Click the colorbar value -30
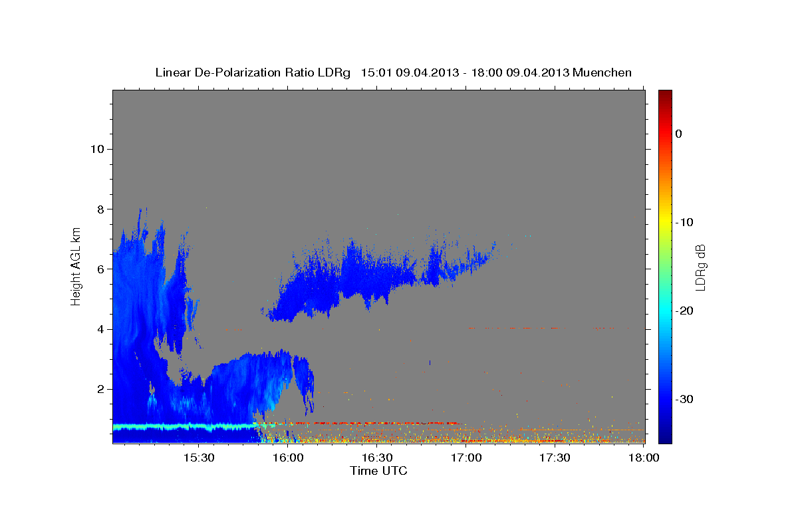The image size is (798, 532). [685, 399]
